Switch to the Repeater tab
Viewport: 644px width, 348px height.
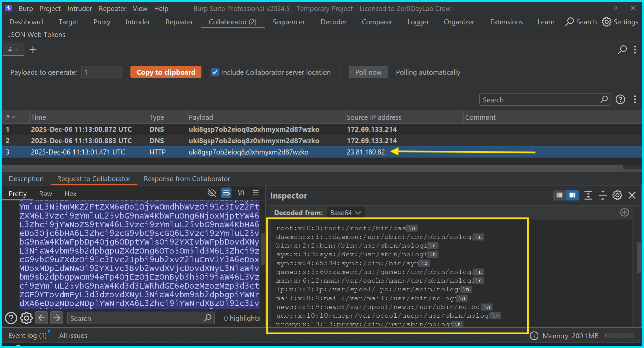tap(179, 22)
